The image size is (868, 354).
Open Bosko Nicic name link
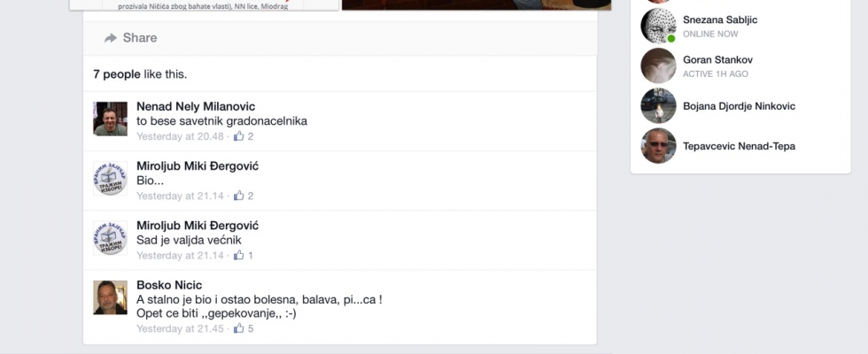(169, 285)
